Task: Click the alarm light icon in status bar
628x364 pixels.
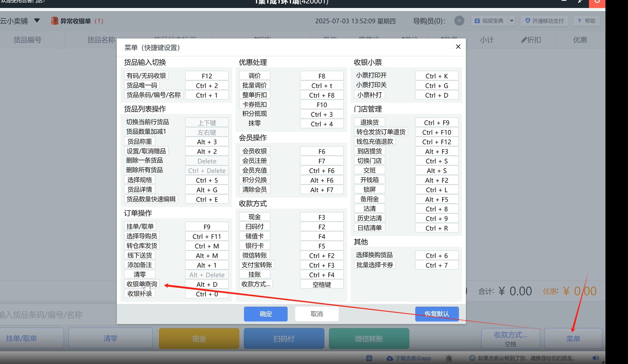Action: [449, 358]
